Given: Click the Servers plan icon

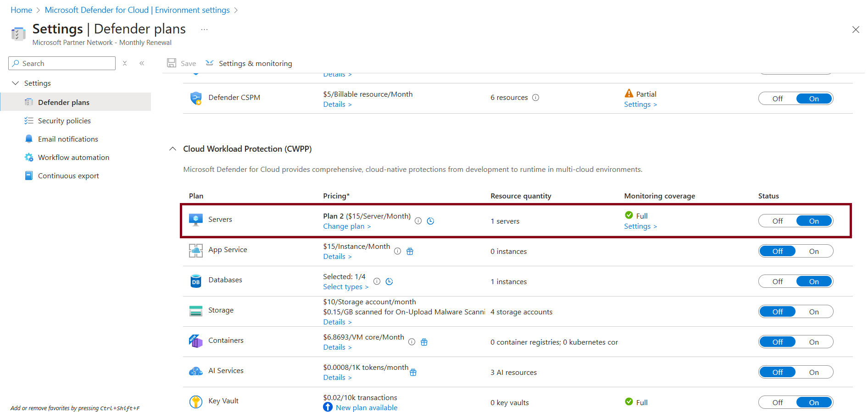Looking at the screenshot, I should click(196, 220).
